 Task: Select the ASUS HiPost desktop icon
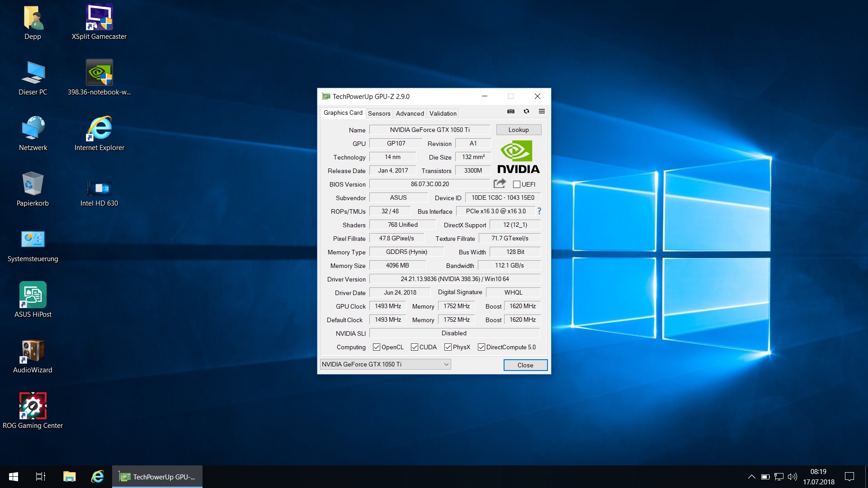(33, 295)
